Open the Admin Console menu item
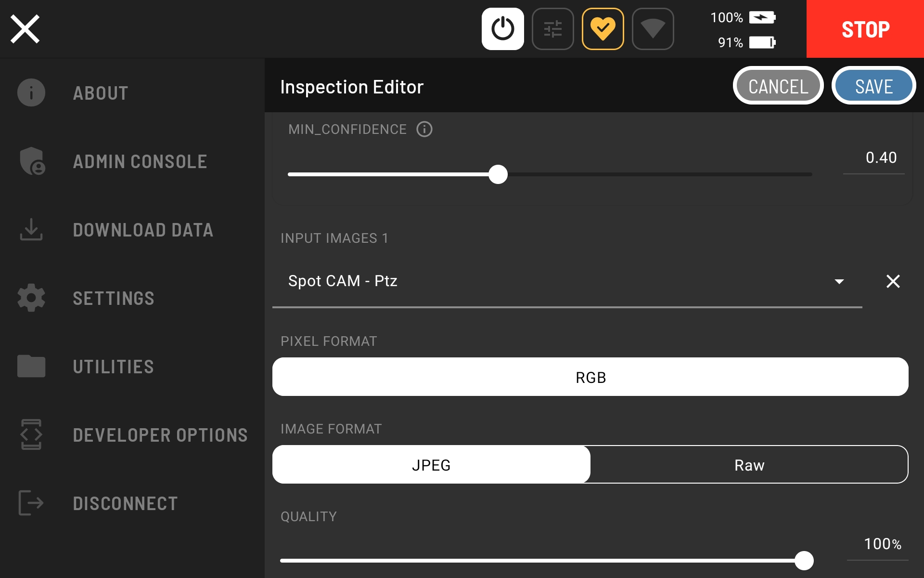The image size is (924, 578). coord(140,161)
